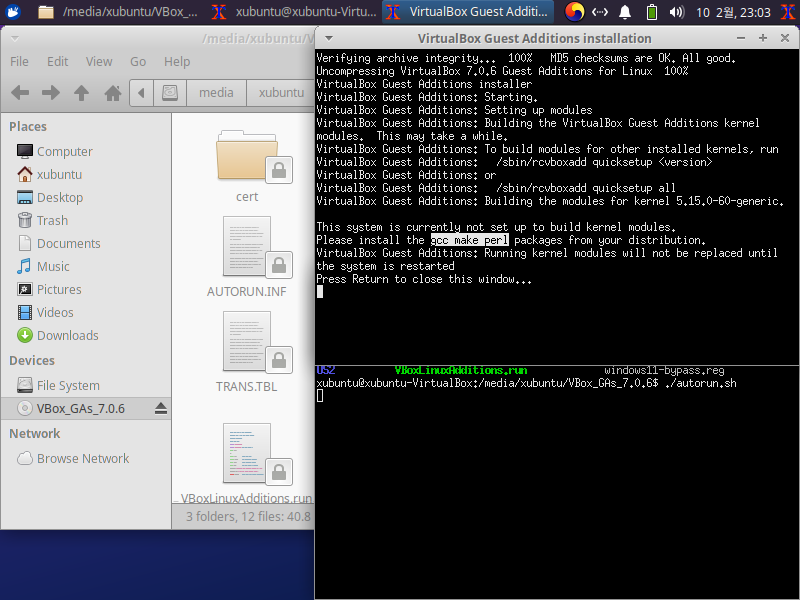Click the file manager status bar text
The height and width of the screenshot is (600, 800).
click(248, 516)
